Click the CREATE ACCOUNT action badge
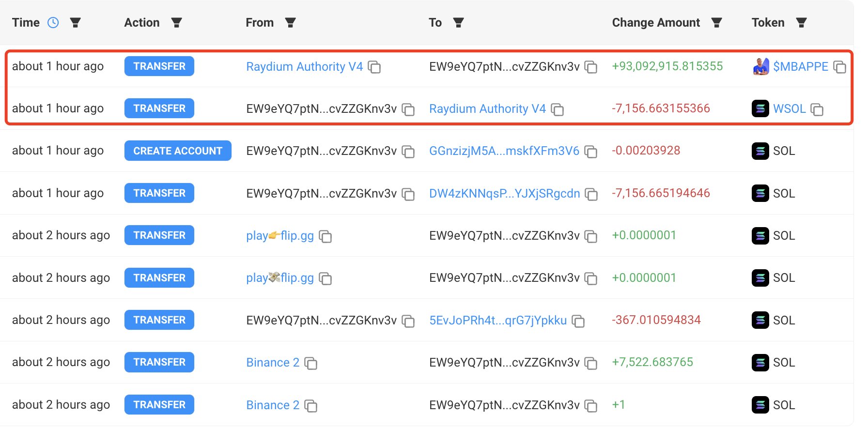 [x=178, y=151]
